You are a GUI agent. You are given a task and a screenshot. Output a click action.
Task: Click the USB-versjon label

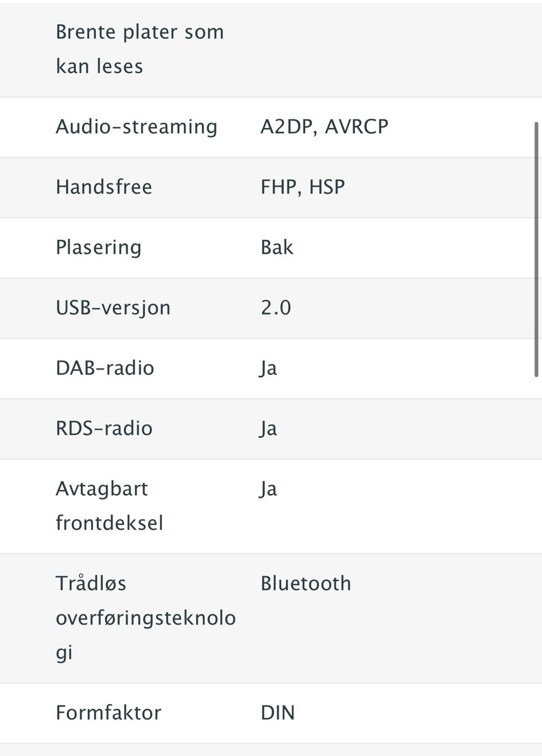pos(113,308)
